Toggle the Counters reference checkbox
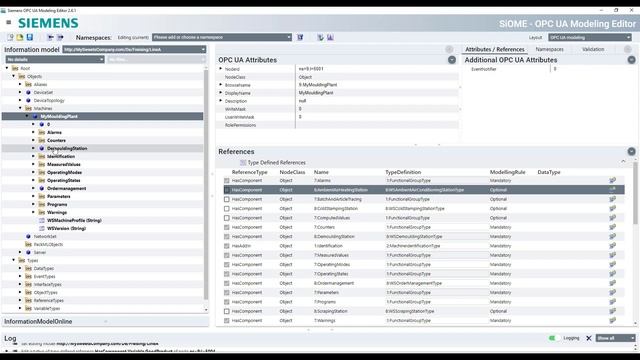 227,227
